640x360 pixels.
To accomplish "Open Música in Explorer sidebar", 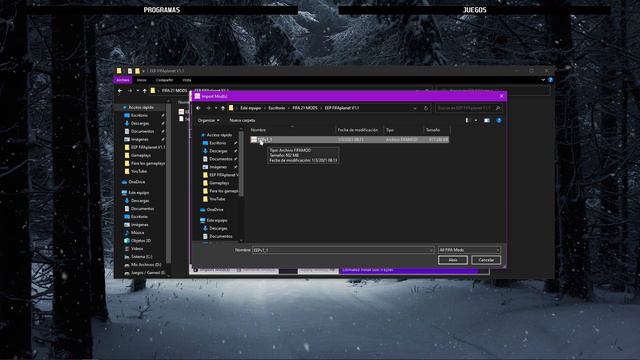I will [x=137, y=233].
